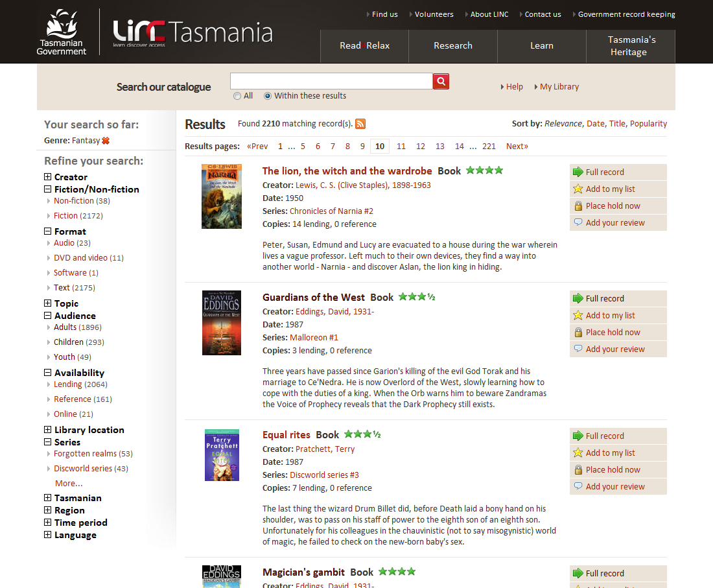Screen dimensions: 713x588
Task: Click Full record arrow icon for Magician's gambit
Action: pos(578,573)
